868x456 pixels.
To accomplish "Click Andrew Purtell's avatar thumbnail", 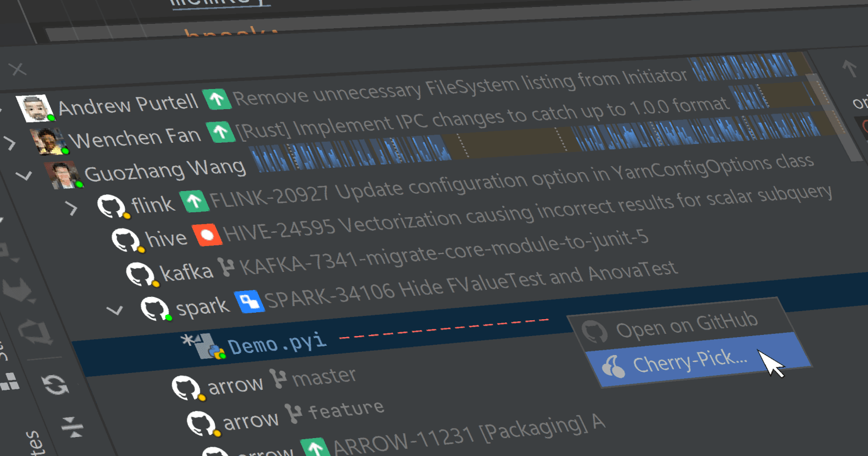I will pos(35,107).
